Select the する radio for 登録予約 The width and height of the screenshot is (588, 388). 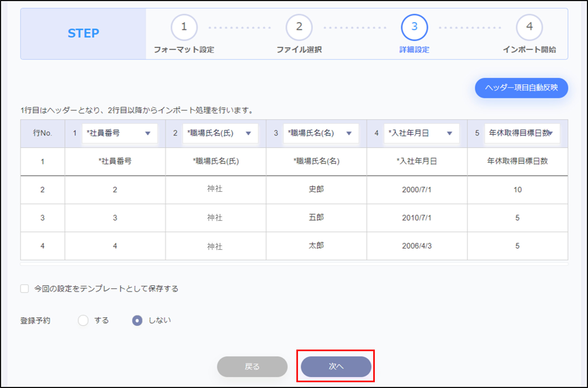[x=83, y=320]
